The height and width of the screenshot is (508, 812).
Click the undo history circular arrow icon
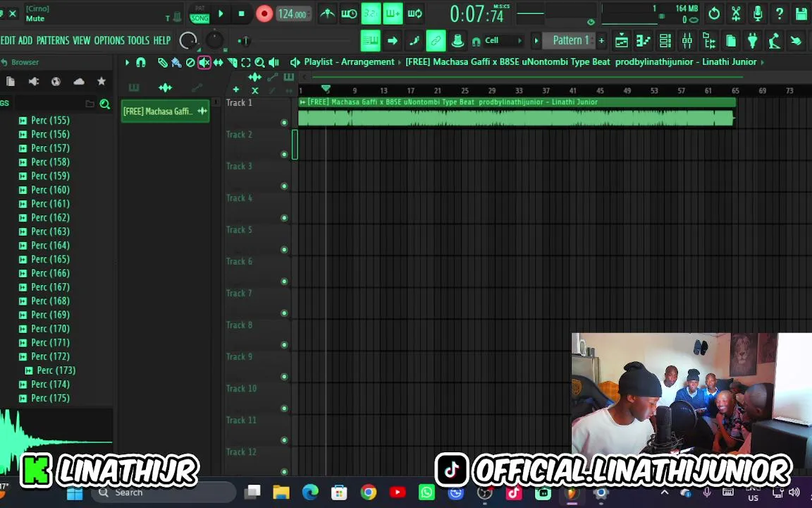click(714, 13)
